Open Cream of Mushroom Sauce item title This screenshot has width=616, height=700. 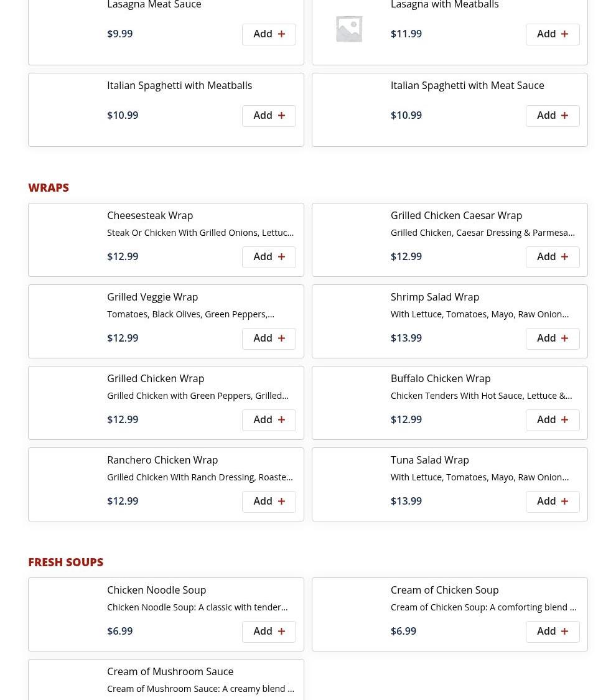point(170,671)
